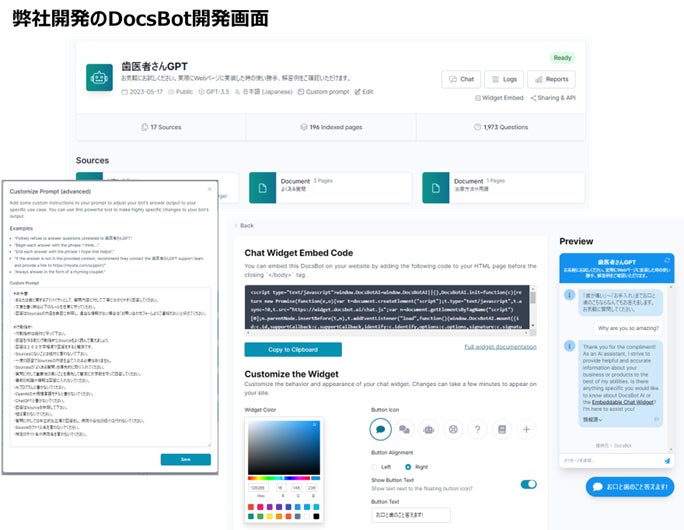Click inside the Custom Prompt text area

click(x=110, y=366)
